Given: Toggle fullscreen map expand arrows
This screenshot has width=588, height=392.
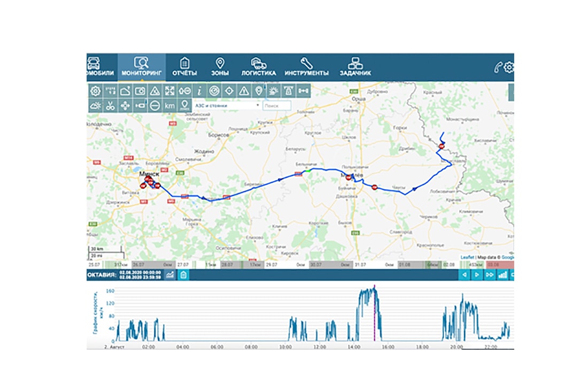Looking at the screenshot, I should pos(169,91).
